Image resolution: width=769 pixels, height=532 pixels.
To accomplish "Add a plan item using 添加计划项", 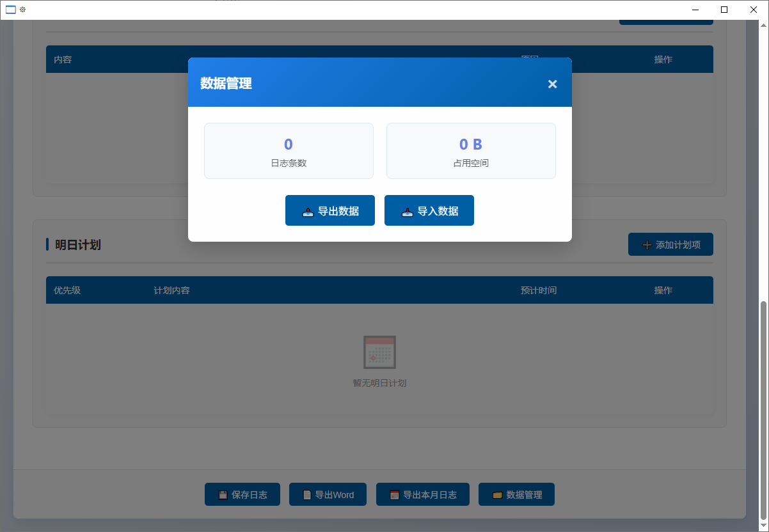I will [x=670, y=244].
